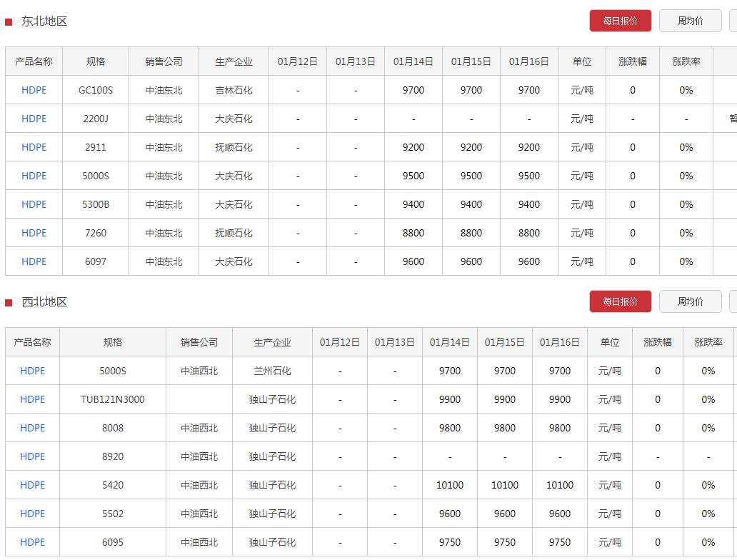
Task: Click spec cell 6097
Action: tap(96, 262)
